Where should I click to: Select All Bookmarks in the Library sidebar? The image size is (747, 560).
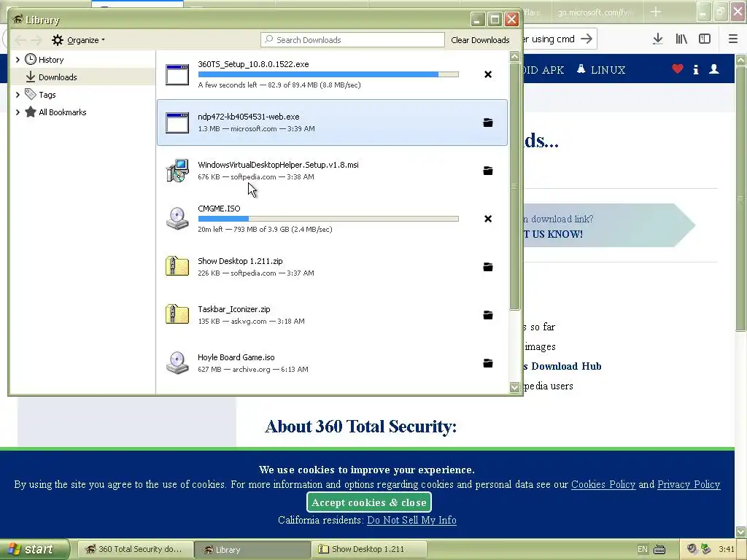[x=62, y=112]
